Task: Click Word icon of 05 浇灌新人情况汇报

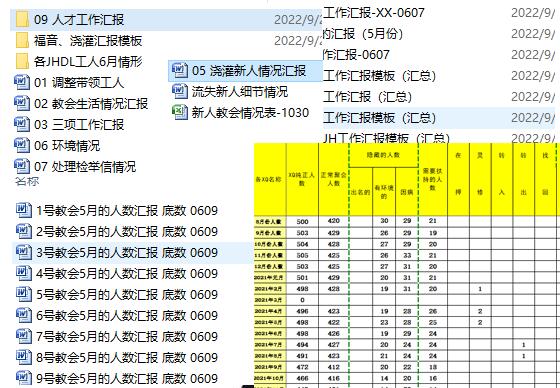Action: (x=179, y=70)
